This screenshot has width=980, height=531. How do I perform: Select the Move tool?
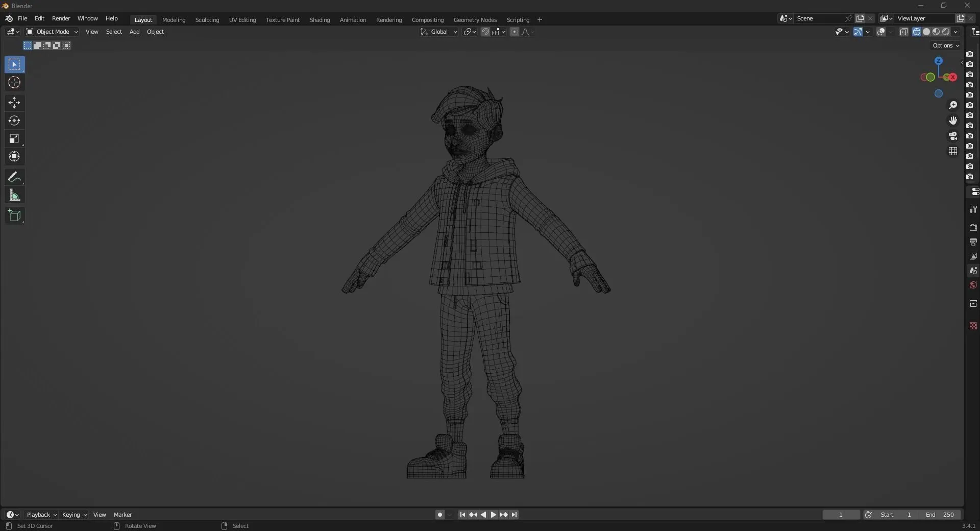click(x=14, y=103)
